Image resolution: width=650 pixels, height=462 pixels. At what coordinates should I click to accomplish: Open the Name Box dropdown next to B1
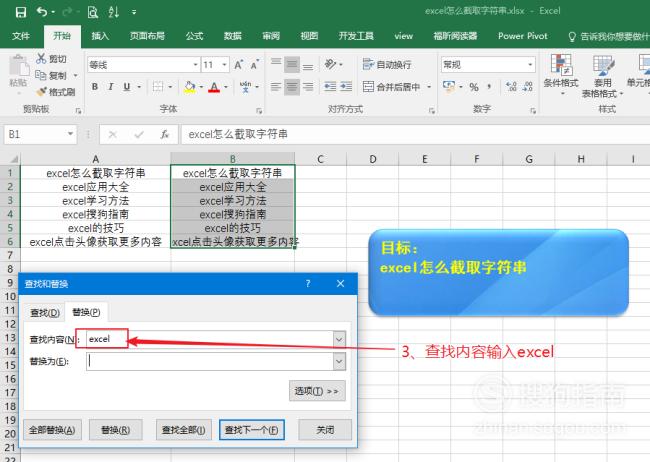click(x=70, y=134)
